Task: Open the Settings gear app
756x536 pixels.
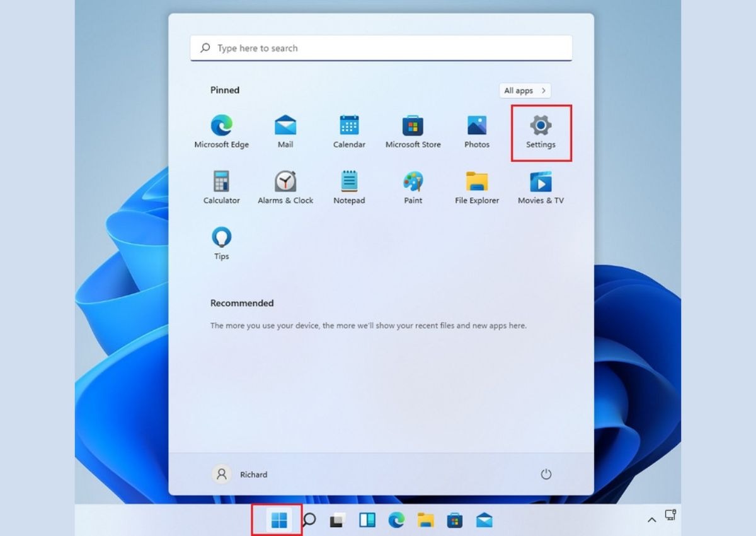Action: coord(541,132)
